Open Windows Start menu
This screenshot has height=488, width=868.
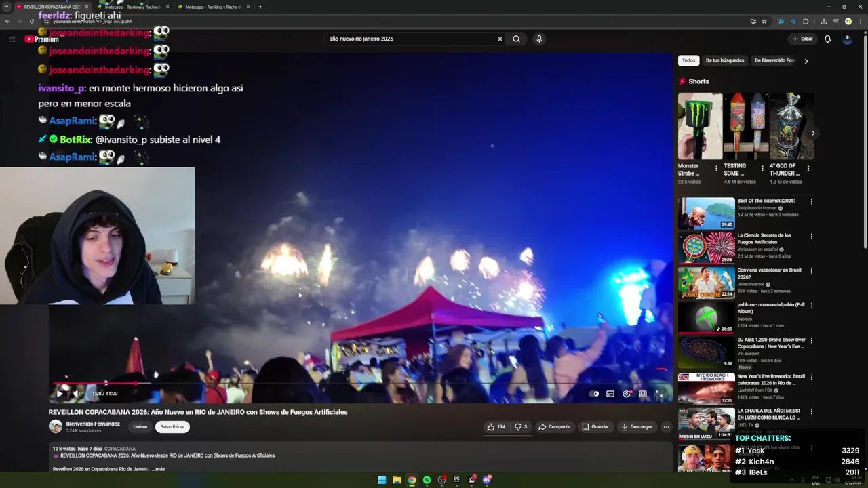tap(382, 480)
